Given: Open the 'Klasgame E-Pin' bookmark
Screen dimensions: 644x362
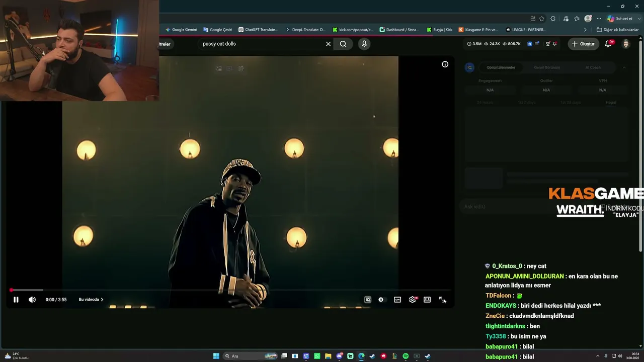Looking at the screenshot, I should coord(478,30).
